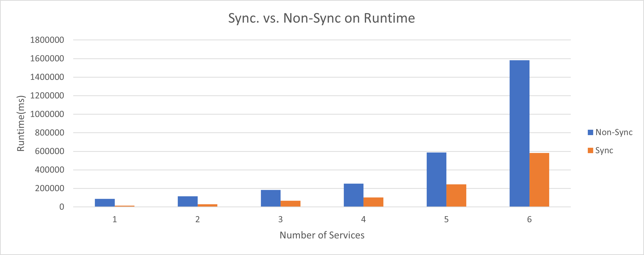This screenshot has width=644, height=255.
Task: Select the Sync legend label
Action: coord(604,151)
